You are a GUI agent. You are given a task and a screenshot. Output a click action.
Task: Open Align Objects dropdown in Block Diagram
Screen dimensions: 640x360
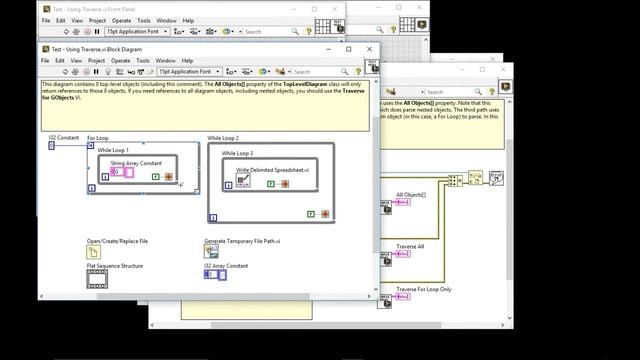[x=231, y=72]
